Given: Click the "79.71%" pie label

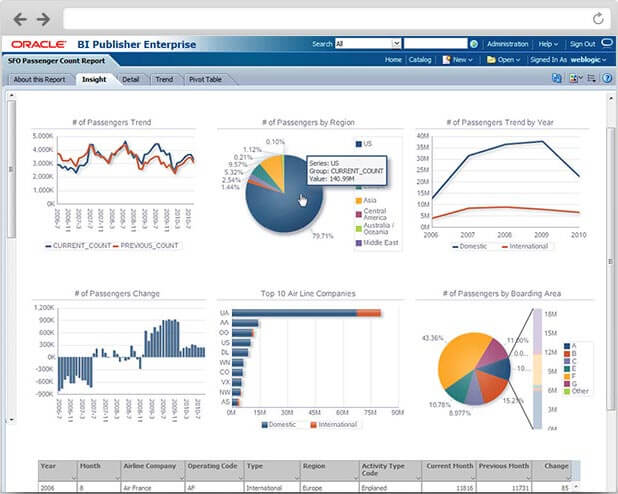Looking at the screenshot, I should point(323,236).
